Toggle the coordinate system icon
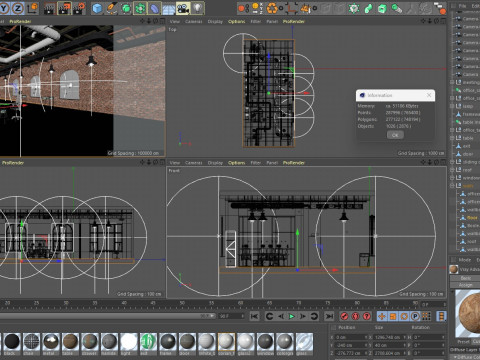This screenshot has height=360, width=480. click(x=33, y=8)
